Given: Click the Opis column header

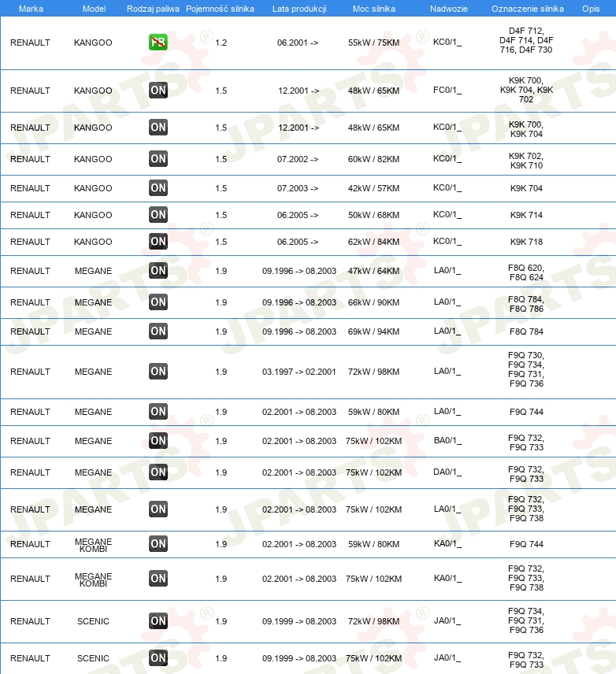Looking at the screenshot, I should pyautogui.click(x=591, y=9).
